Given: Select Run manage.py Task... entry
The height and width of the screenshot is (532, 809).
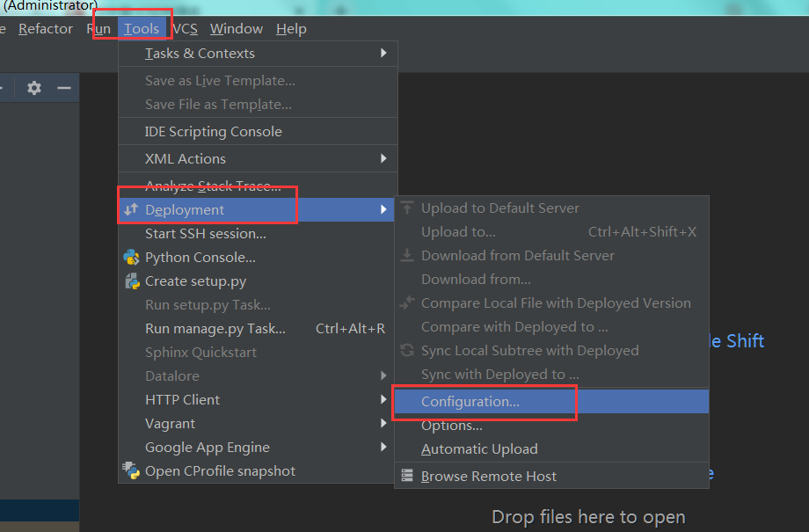Looking at the screenshot, I should tap(215, 329).
